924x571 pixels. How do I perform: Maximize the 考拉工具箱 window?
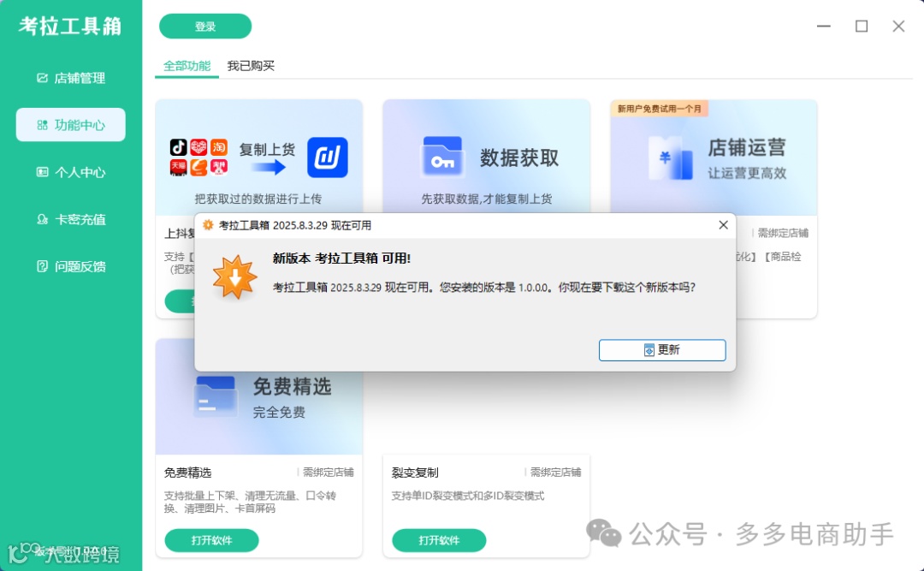tap(861, 26)
